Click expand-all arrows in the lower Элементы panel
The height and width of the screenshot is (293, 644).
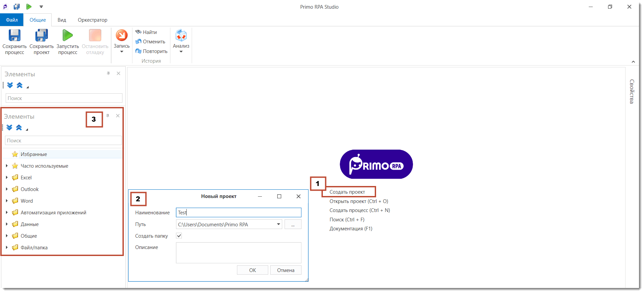[x=9, y=128]
